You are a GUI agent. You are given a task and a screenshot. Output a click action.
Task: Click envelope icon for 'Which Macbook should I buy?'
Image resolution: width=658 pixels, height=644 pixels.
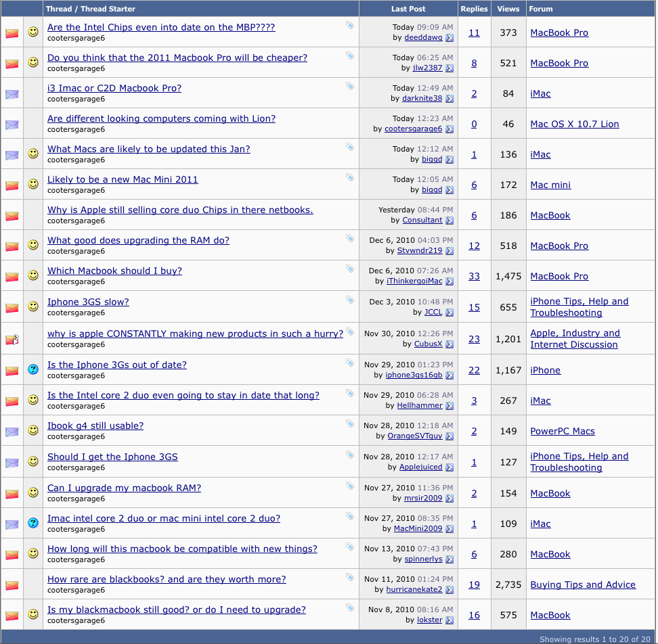coord(12,277)
